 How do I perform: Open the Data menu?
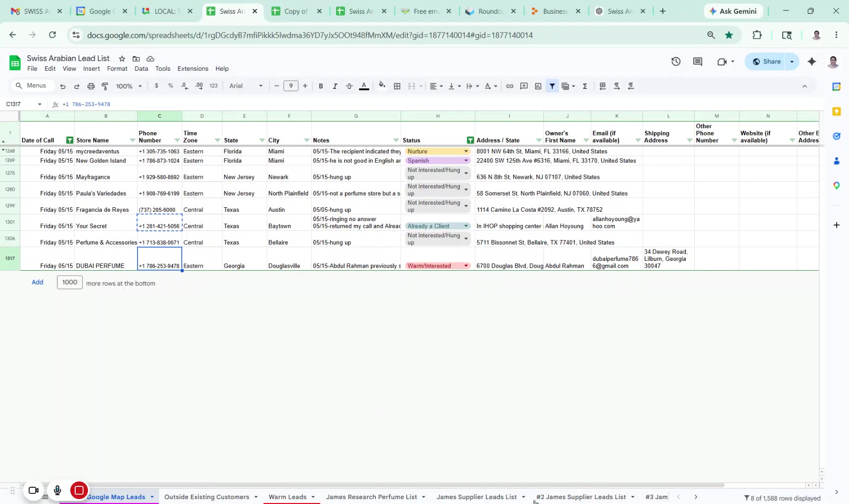[x=141, y=69]
